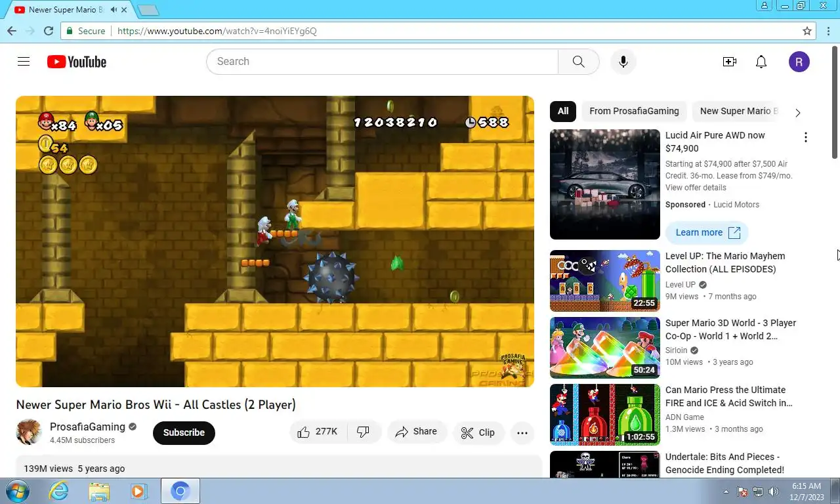Open Super Mario 3D World video thumbnail

click(605, 348)
